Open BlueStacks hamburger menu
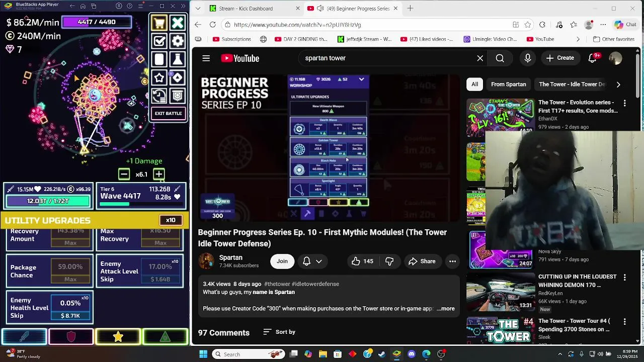The height and width of the screenshot is (362, 644). (141, 6)
